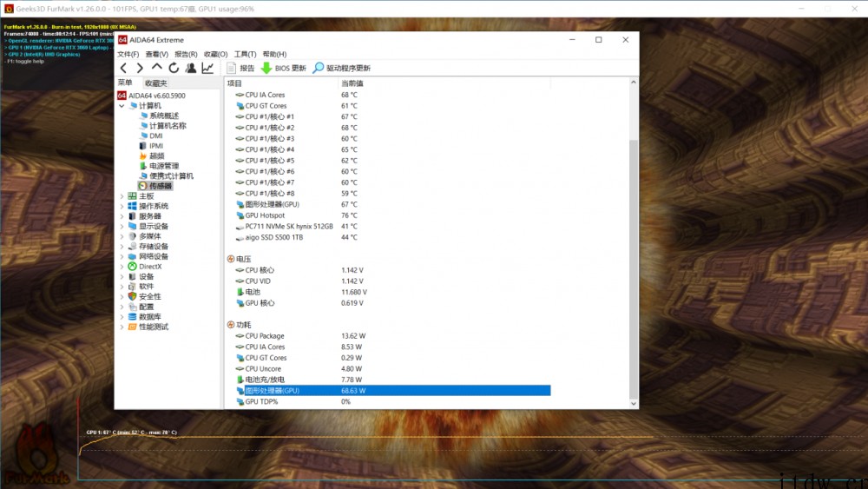Expand the 多媒体 tree node
Screen dimensions: 868x489
pyautogui.click(x=122, y=236)
